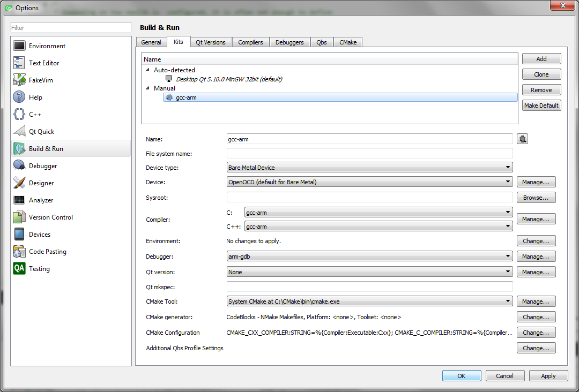Select the Text Editor settings icon
579x392 pixels.
pyautogui.click(x=45, y=63)
